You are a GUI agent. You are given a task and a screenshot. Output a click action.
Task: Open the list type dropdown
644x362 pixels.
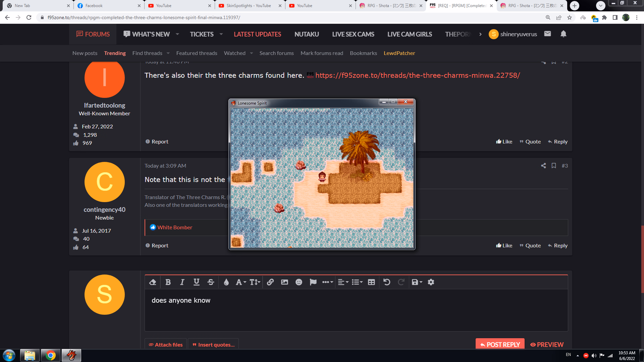tap(357, 282)
